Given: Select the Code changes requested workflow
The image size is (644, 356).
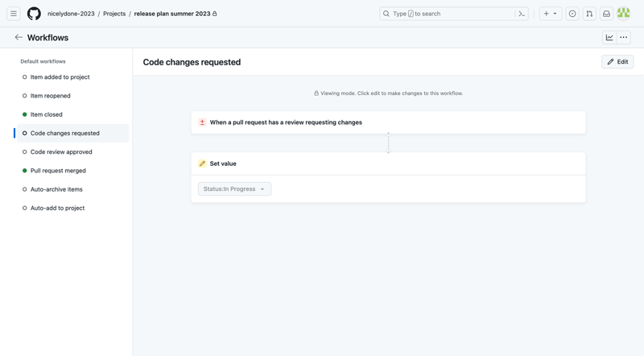Looking at the screenshot, I should click(x=72, y=133).
